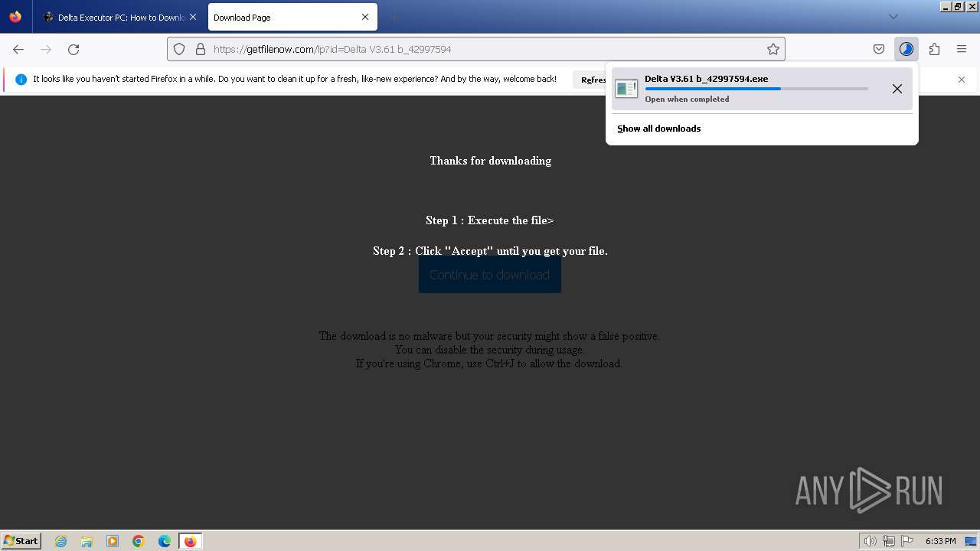
Task: Open the Save to Pocket icon
Action: [879, 49]
